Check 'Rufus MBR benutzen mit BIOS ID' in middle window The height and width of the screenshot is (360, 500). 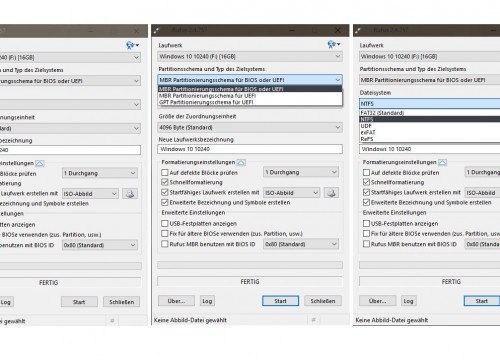click(165, 244)
